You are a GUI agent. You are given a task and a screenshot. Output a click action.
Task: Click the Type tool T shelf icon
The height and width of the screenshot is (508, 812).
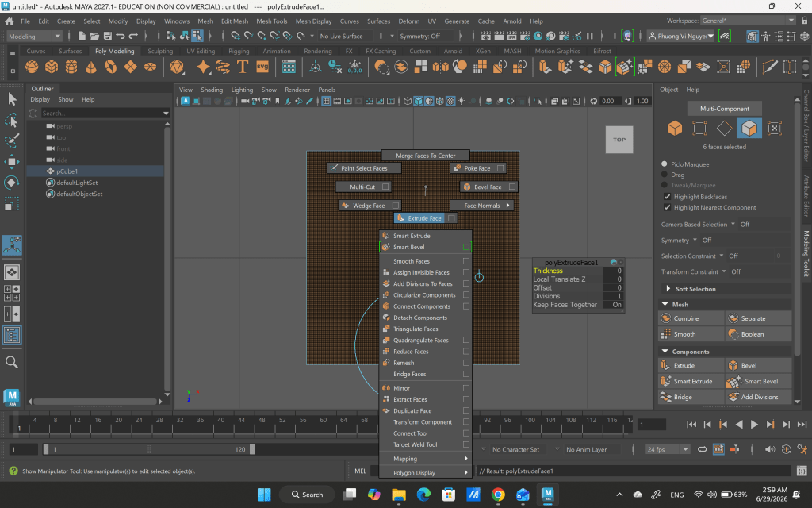[x=243, y=67]
